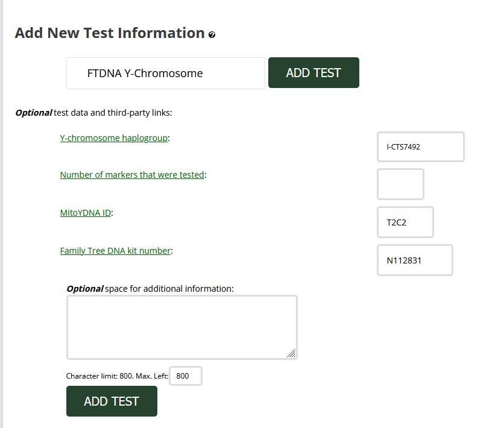Open the Y-chromosome haplogroup link
This screenshot has height=428, width=504.
tap(114, 138)
